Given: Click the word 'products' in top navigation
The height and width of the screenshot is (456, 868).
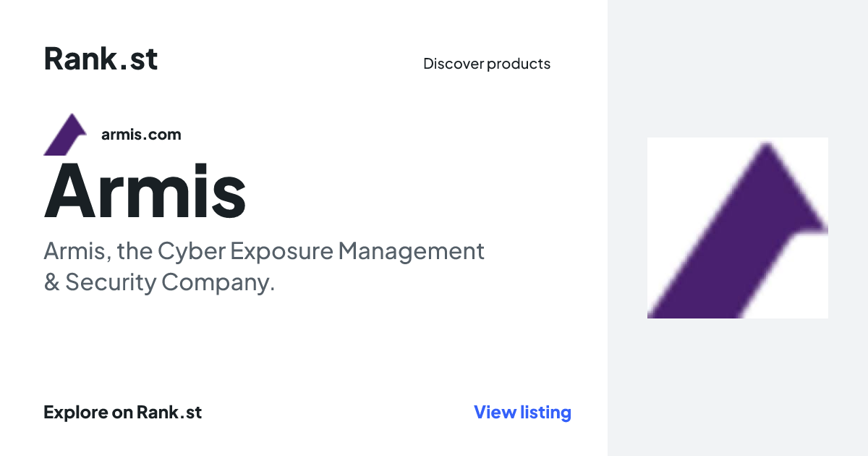Looking at the screenshot, I should click(519, 64).
